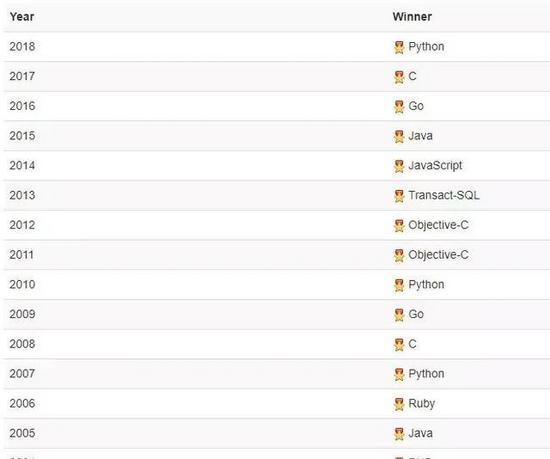This screenshot has width=550, height=459.
Task: Click the Year column header
Action: [x=22, y=16]
